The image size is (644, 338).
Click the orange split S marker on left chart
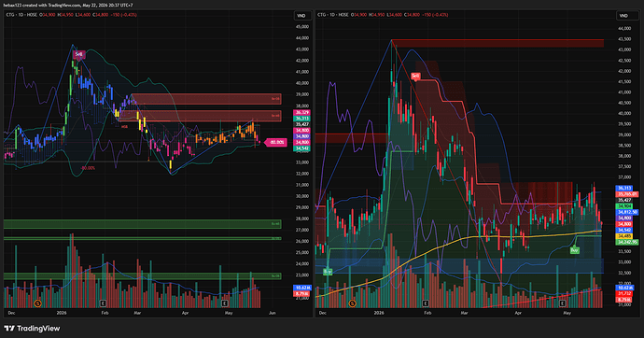click(x=37, y=303)
